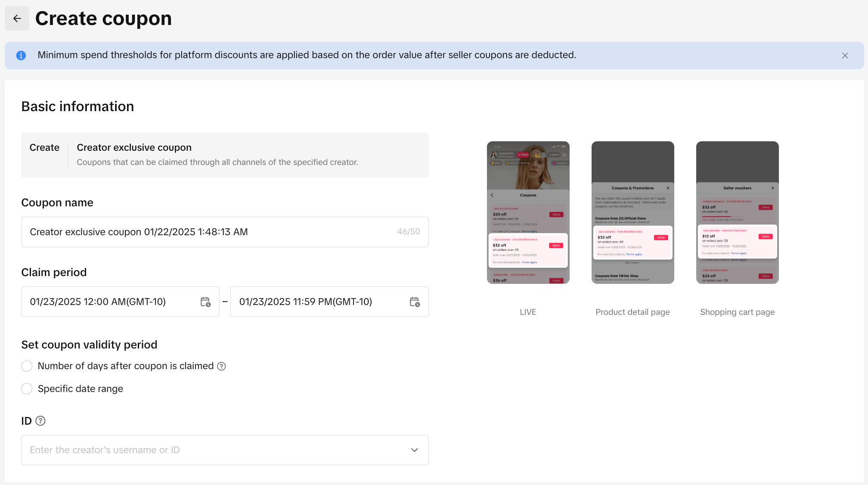Image resolution: width=868 pixels, height=485 pixels.
Task: Click the help icon next to ID
Action: 40,421
